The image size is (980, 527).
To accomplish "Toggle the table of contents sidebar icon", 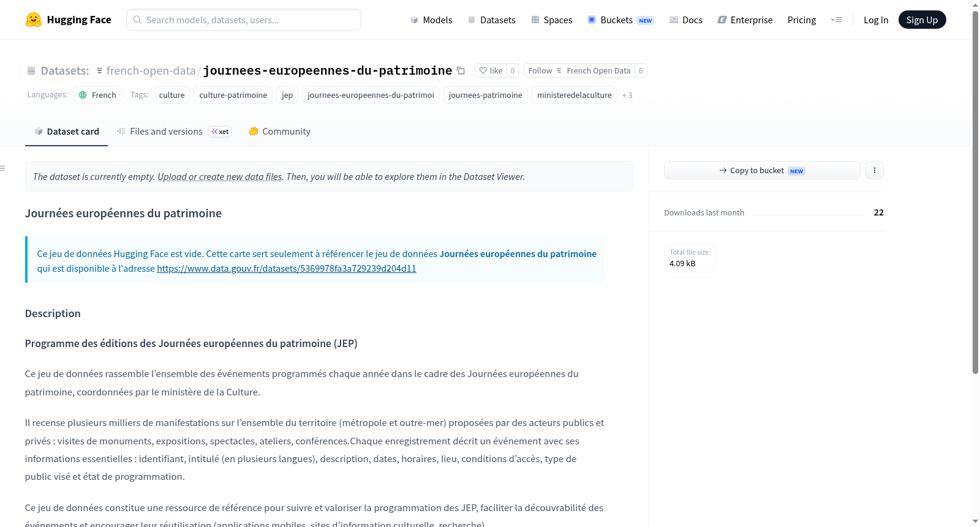I will (x=3, y=168).
